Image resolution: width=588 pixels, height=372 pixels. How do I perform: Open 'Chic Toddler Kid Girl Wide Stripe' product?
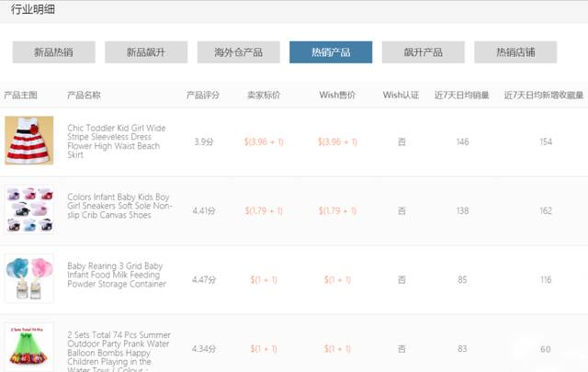[117, 141]
